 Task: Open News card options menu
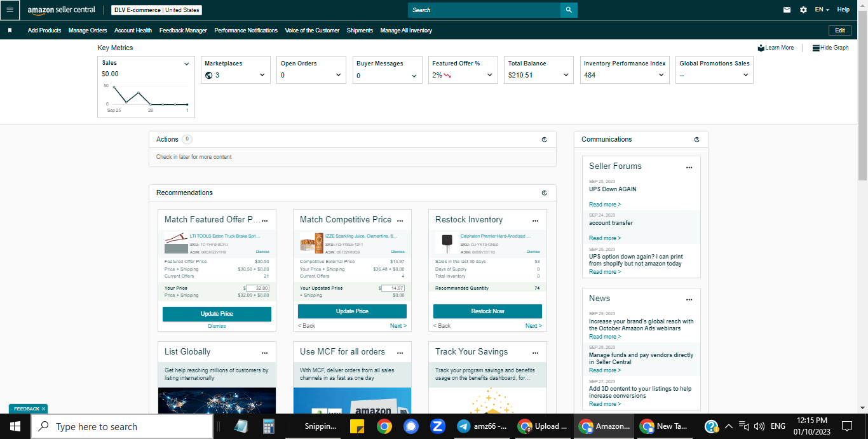(689, 300)
